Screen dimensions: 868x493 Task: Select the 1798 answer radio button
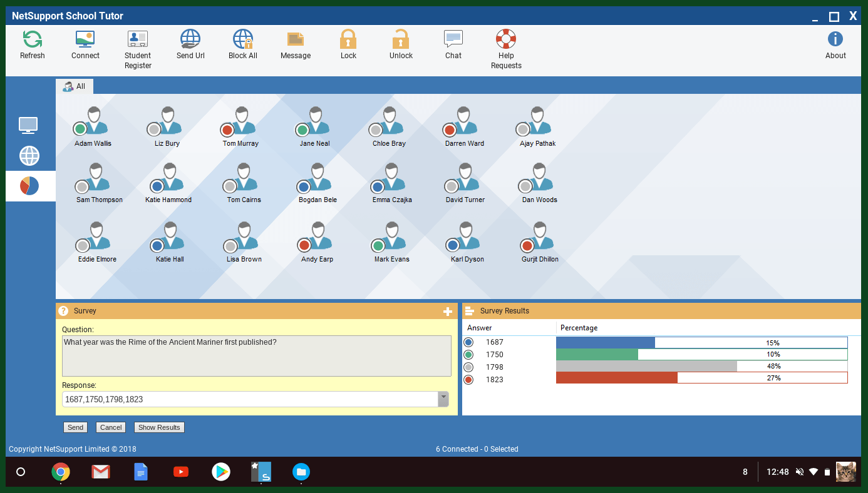click(468, 367)
